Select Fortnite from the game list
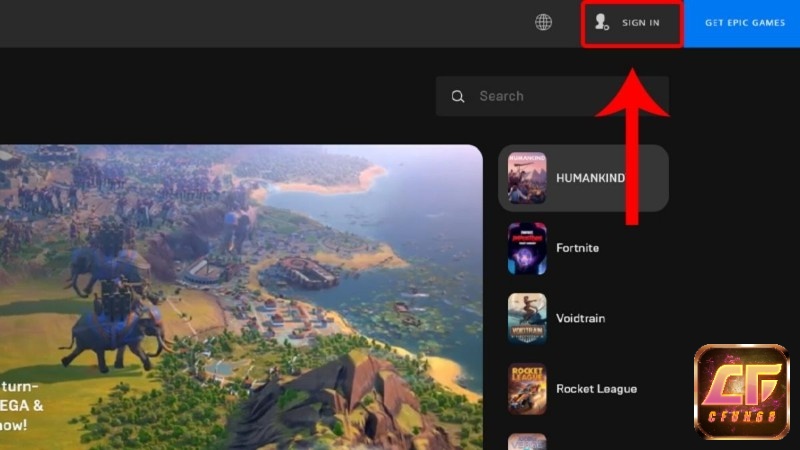This screenshot has height=450, width=800. coord(583,248)
